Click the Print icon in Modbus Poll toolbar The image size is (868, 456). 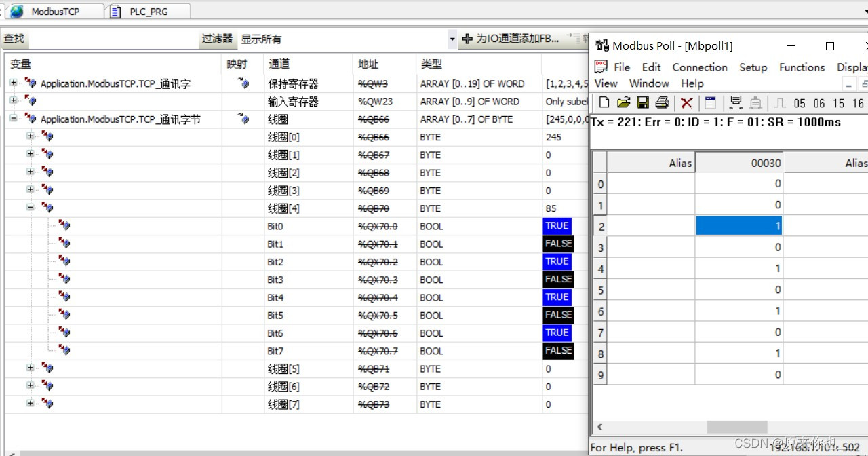point(663,103)
